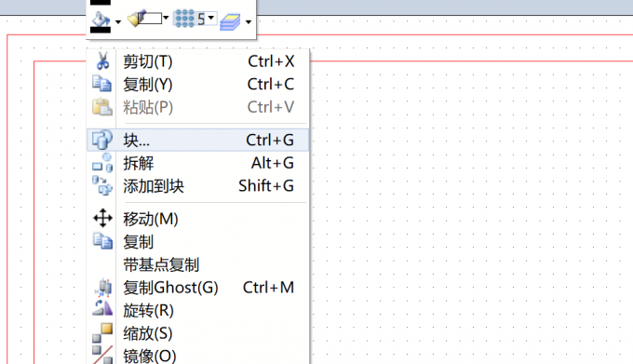
Task: Click the Ctrl+M shortcut text
Action: point(268,288)
